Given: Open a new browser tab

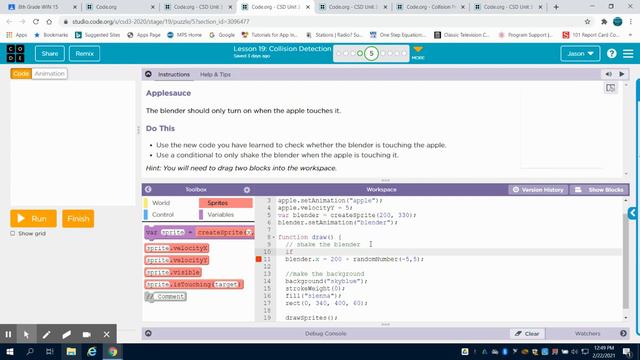Looking at the screenshot, I should coord(556,7).
